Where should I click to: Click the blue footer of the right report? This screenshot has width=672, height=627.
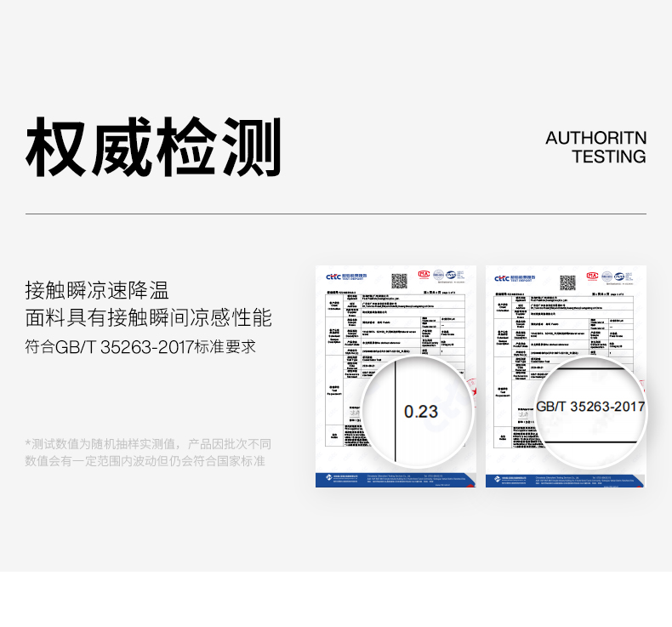click(x=566, y=479)
